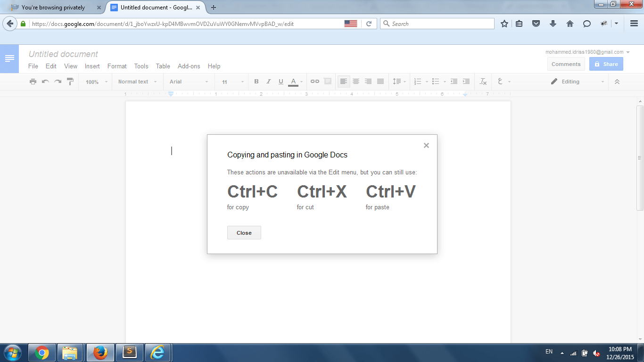Open Internet Explorer from taskbar
The image size is (644, 362).
click(x=157, y=353)
